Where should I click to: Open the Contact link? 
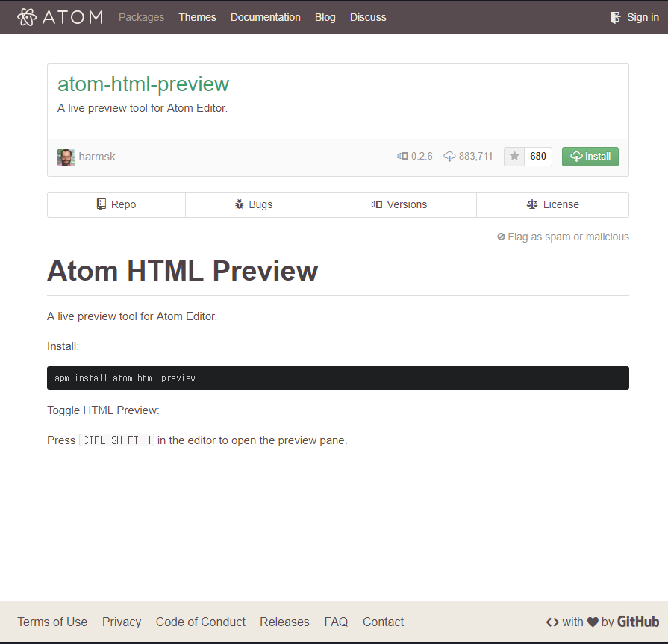point(383,622)
